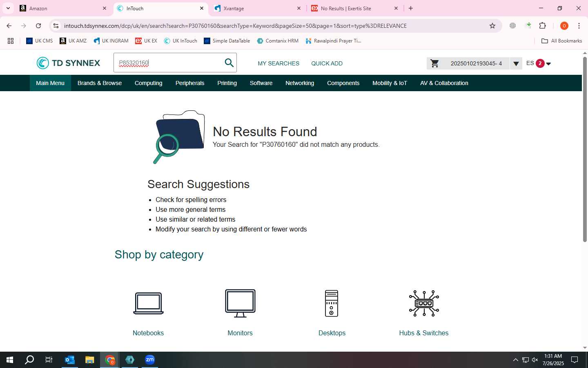Open MY SEARCHES link
Image resolution: width=588 pixels, height=368 pixels.
point(278,63)
